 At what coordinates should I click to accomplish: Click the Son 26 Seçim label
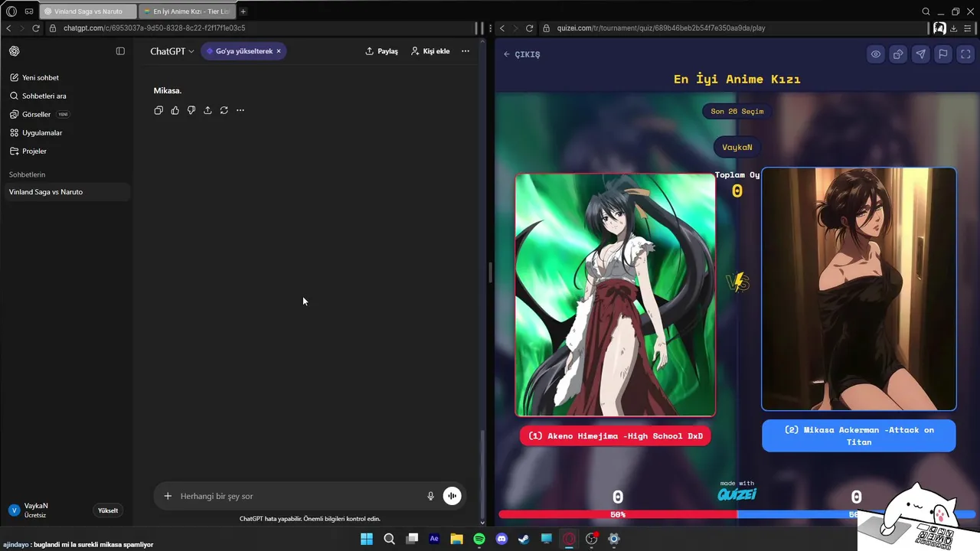737,111
